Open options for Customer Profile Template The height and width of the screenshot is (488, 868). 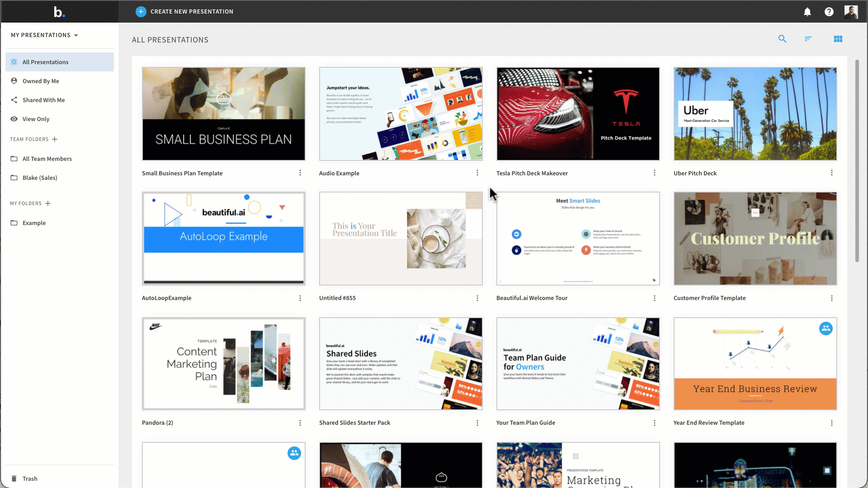click(832, 298)
